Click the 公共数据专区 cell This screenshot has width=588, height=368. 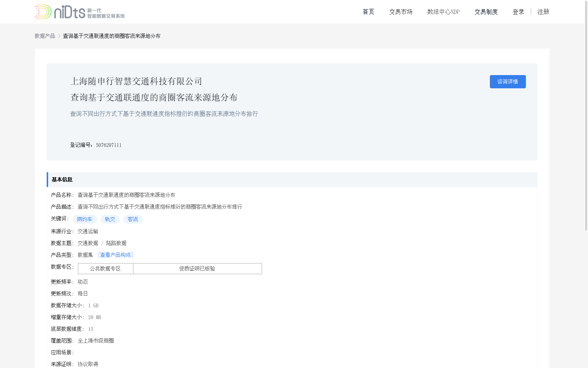pyautogui.click(x=105, y=269)
